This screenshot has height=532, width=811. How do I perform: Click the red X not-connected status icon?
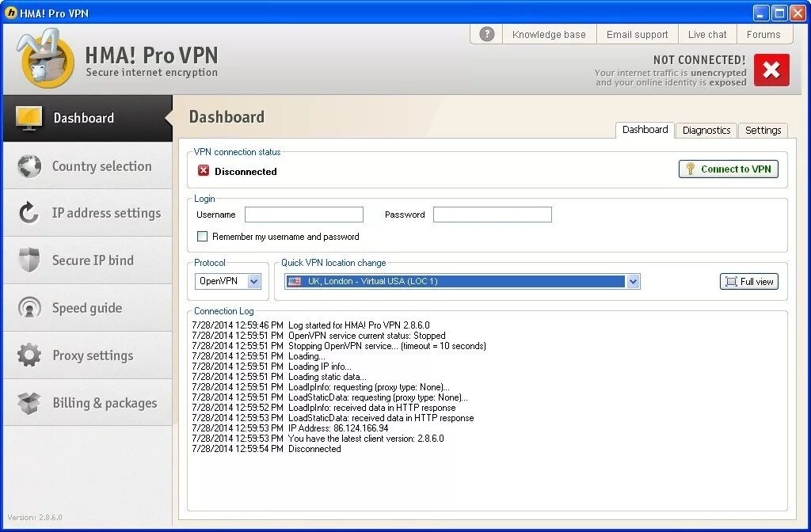click(x=771, y=70)
